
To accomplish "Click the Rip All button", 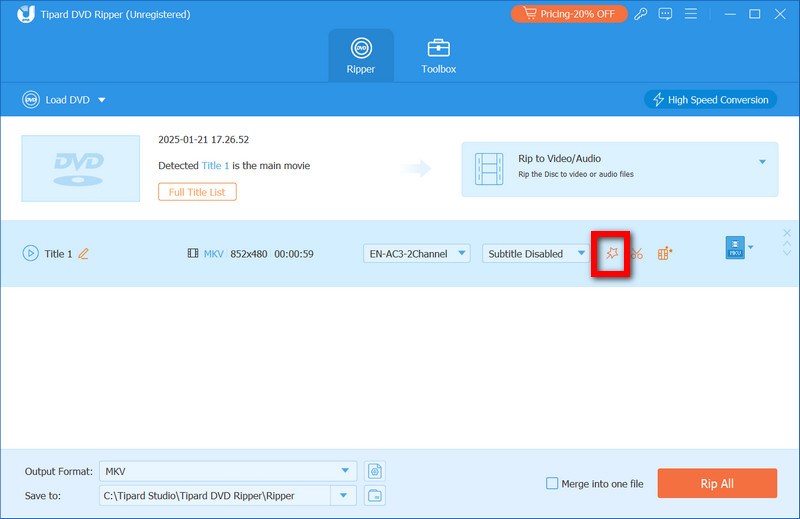I will click(716, 484).
